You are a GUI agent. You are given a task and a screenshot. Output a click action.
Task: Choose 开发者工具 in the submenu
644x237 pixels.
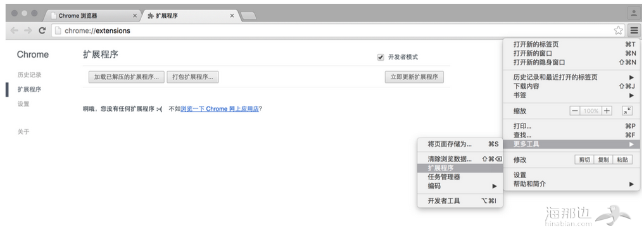(x=460, y=201)
